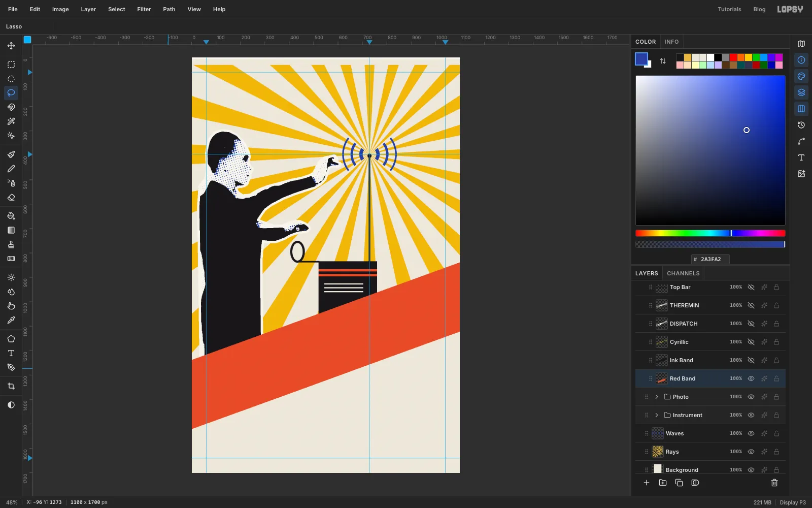Add a new layer with plus icon
Viewport: 812px width, 508px height.
647,483
